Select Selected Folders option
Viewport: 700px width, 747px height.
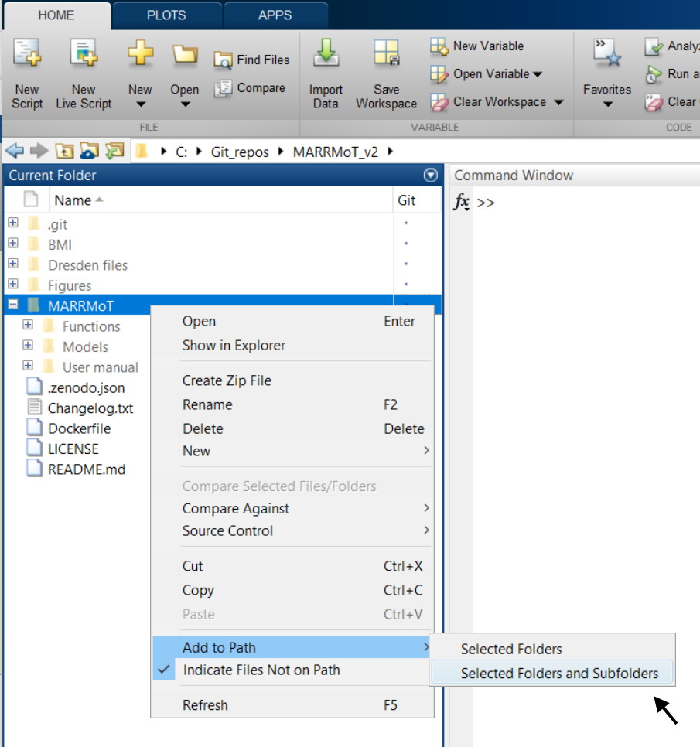click(552, 649)
